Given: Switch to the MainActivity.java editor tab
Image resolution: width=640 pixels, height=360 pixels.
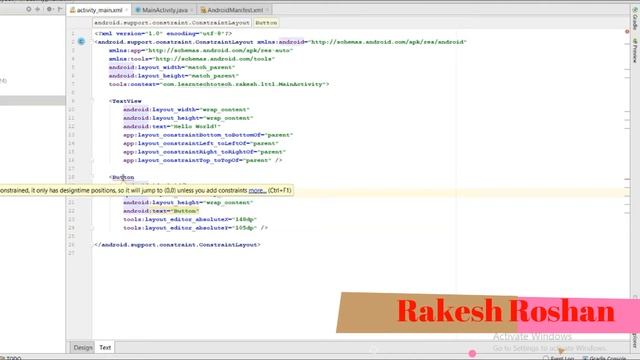Looking at the screenshot, I should click(165, 10).
